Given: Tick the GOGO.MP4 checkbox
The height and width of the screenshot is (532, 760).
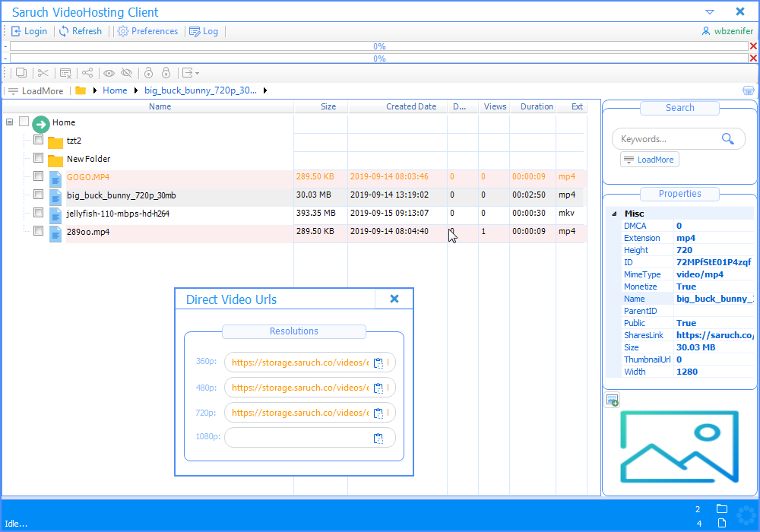Looking at the screenshot, I should tap(38, 176).
